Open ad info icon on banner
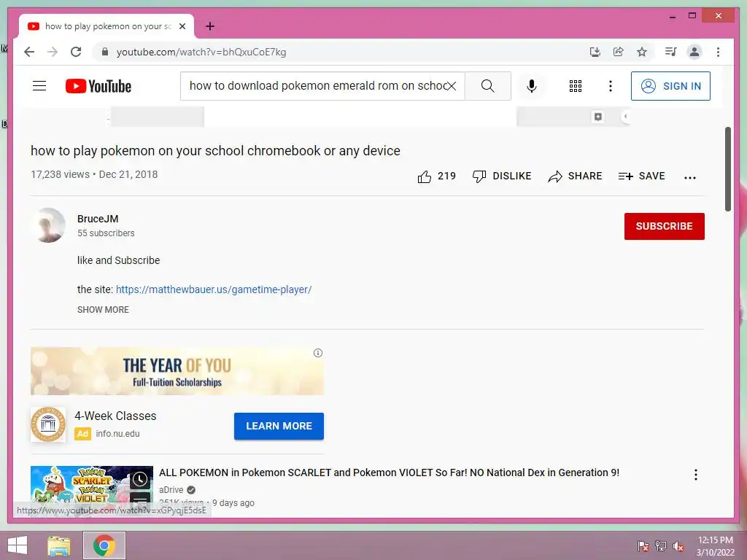The width and height of the screenshot is (747, 560). 318,353
